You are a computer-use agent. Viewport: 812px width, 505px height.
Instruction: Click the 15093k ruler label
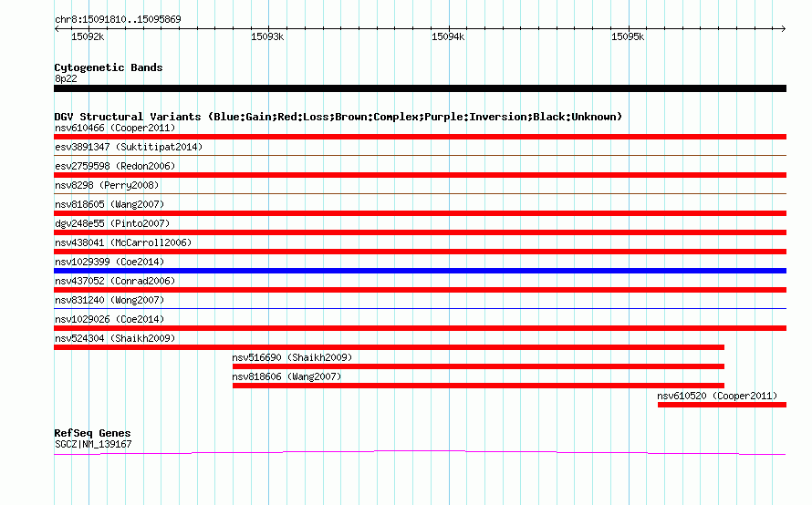click(x=267, y=36)
